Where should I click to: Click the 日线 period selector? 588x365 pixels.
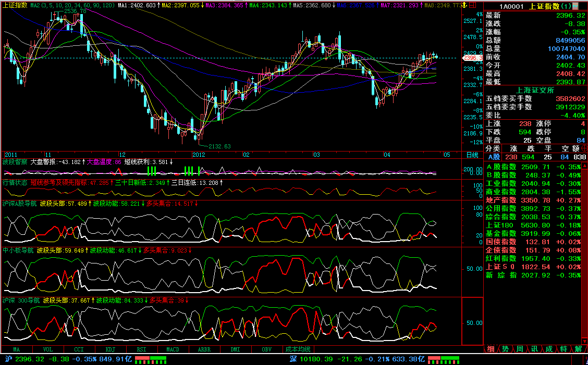tap(472, 155)
